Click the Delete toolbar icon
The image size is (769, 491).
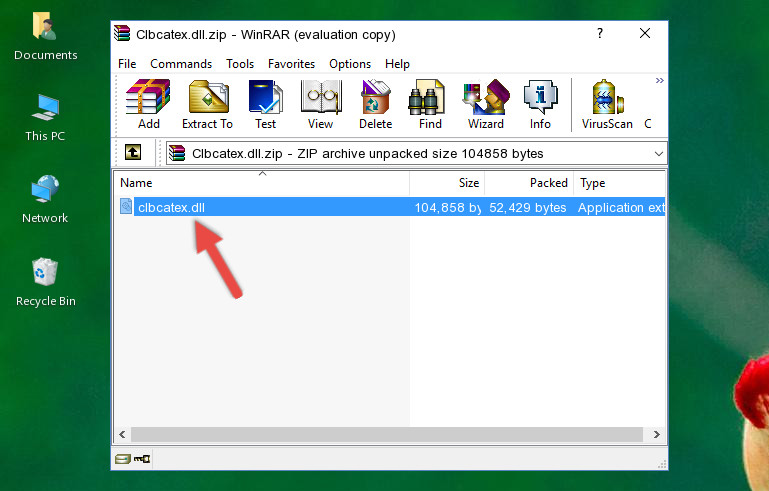[376, 104]
